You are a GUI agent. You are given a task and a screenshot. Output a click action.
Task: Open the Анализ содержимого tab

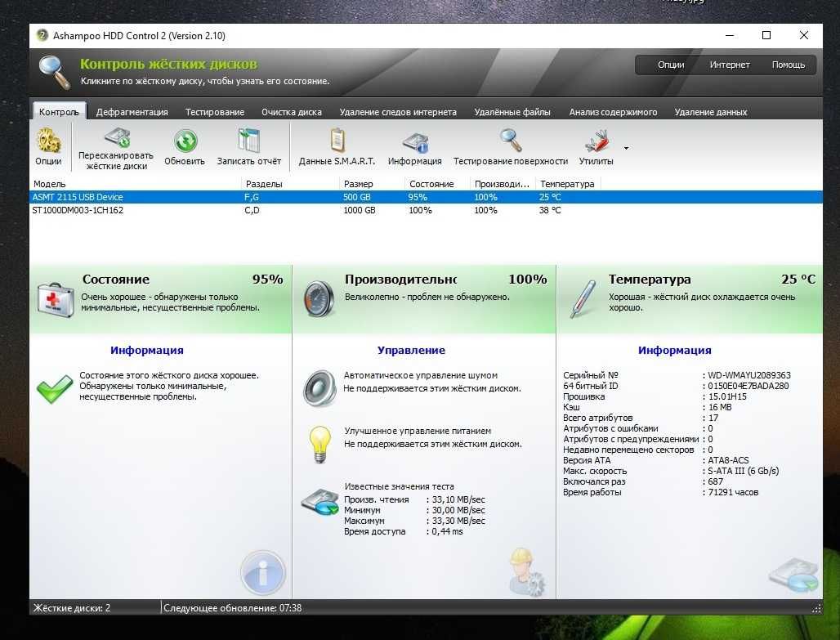613,112
